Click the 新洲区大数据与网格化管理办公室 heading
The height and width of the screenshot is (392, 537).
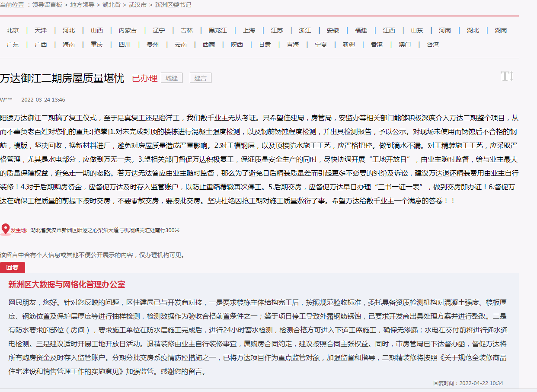coord(67,284)
